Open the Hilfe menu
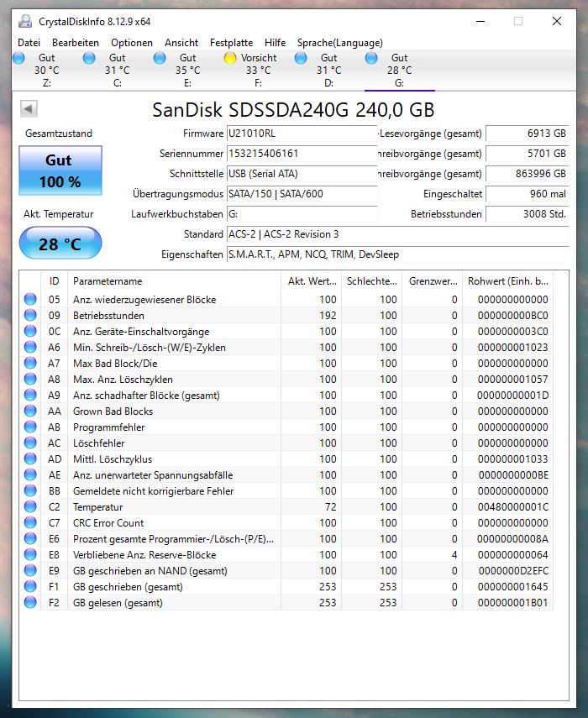Image resolution: width=588 pixels, height=718 pixels. click(276, 43)
